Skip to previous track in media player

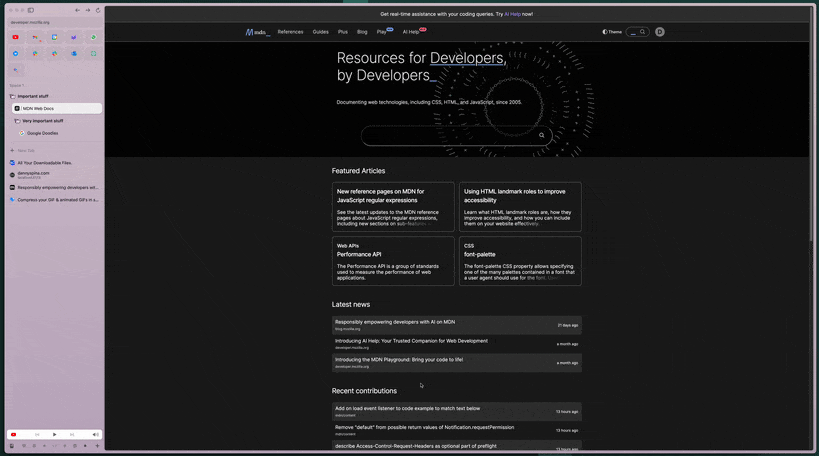point(37,435)
